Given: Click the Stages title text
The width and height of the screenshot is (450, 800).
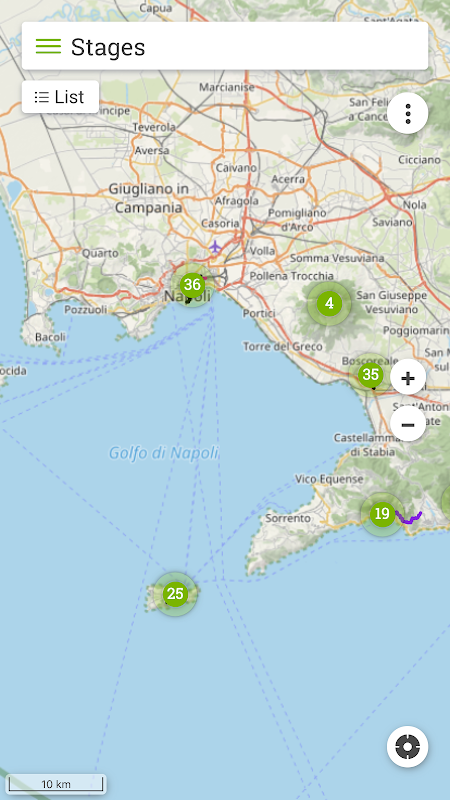Looking at the screenshot, I should click(x=108, y=47).
